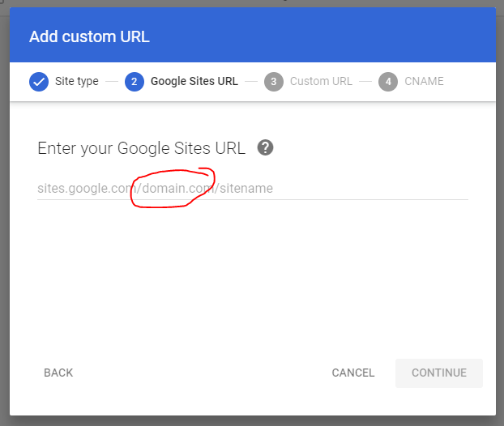
Task: Select the Custom URL step label
Action: [x=321, y=81]
